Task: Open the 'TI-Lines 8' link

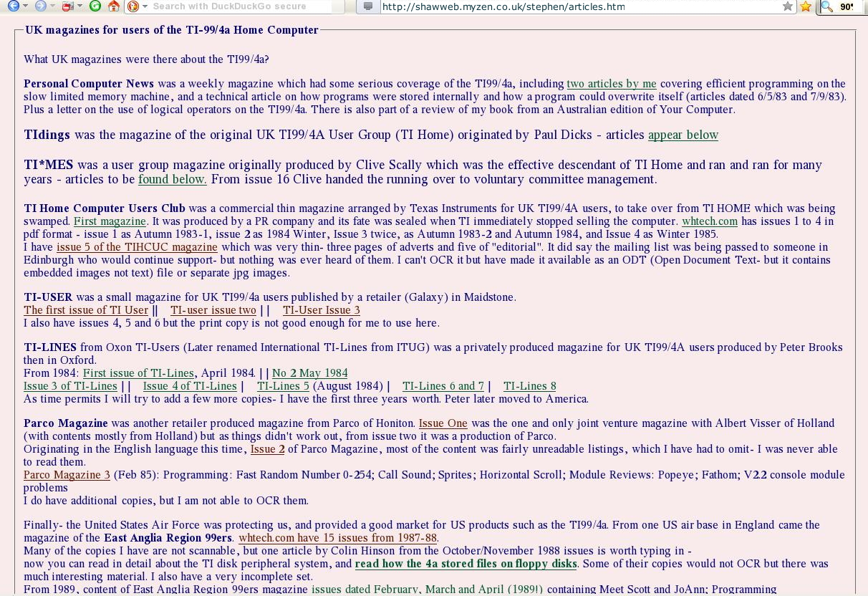Action: pyautogui.click(x=530, y=386)
